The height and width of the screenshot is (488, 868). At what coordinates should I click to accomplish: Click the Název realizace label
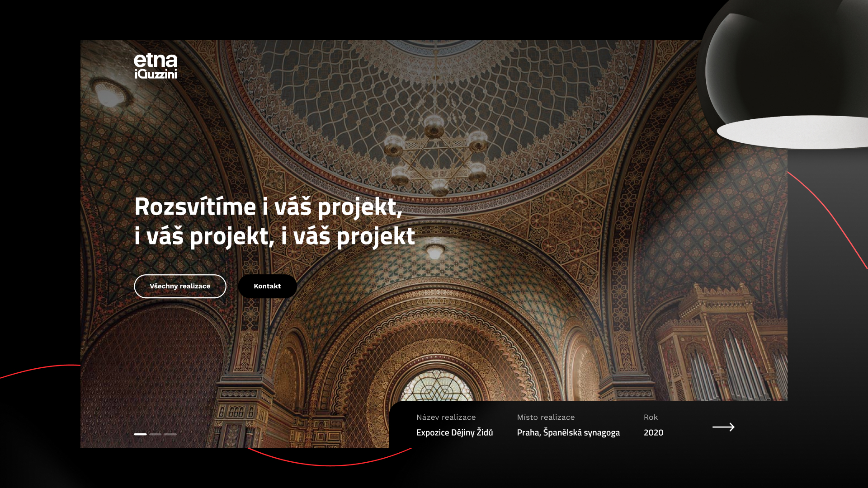tap(446, 417)
